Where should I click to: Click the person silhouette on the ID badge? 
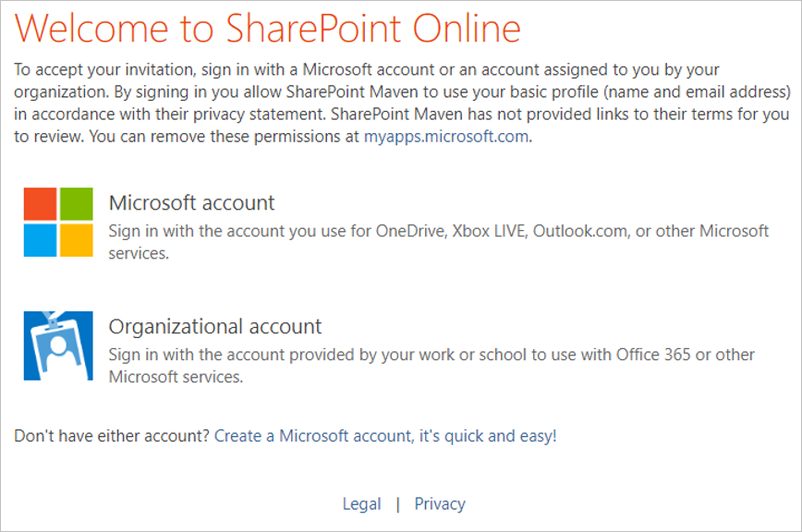coord(59,349)
